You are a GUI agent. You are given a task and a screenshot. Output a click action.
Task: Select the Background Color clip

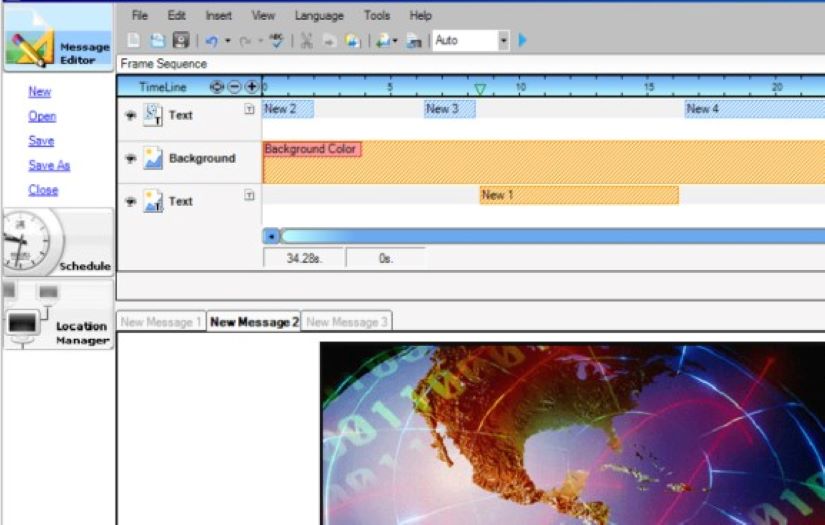(312, 149)
